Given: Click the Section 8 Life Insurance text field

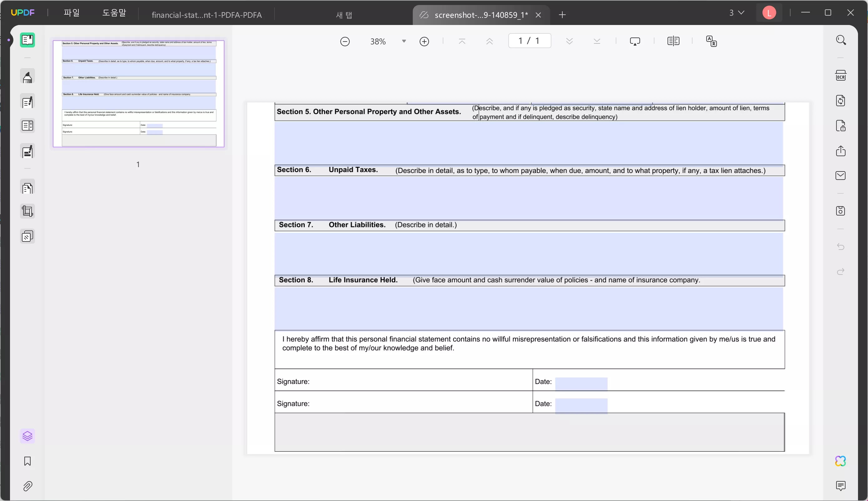Looking at the screenshot, I should tap(529, 308).
